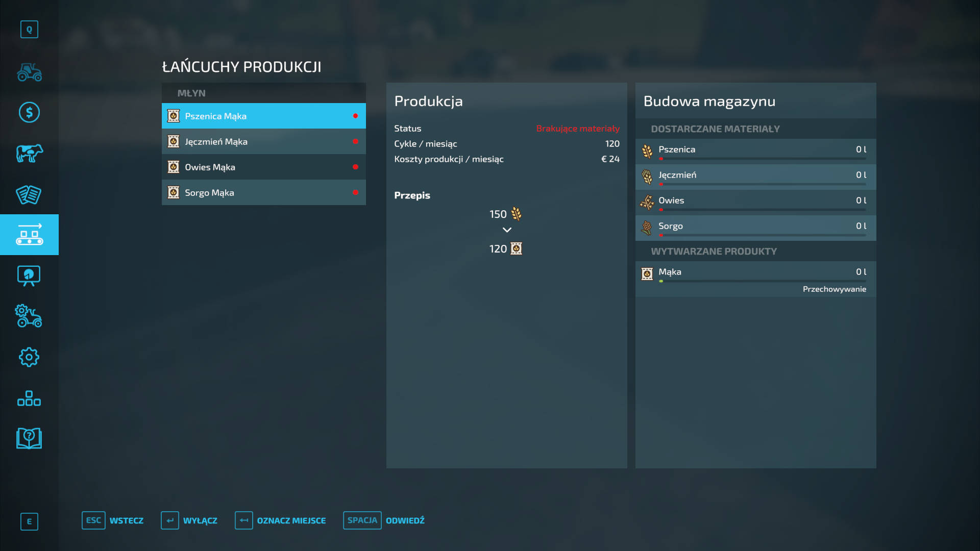Click the wheat icon in the Pszenica row
Screen dimensions: 980x551
pos(647,151)
